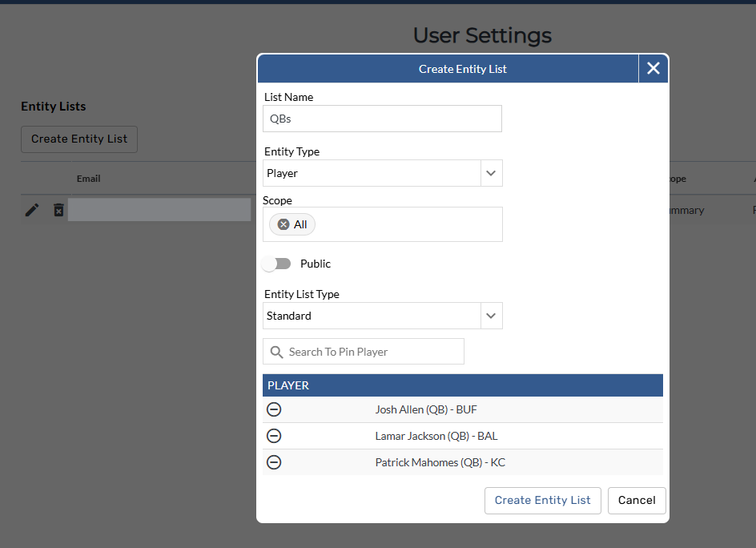Click the X on the All scope chip
The image size is (756, 548).
tap(283, 224)
